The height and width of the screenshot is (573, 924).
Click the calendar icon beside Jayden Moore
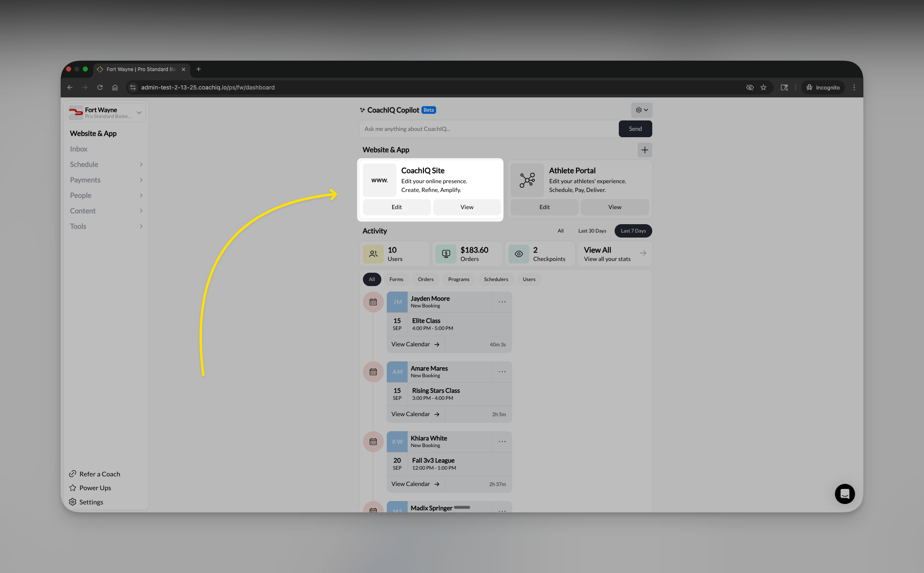click(x=373, y=302)
